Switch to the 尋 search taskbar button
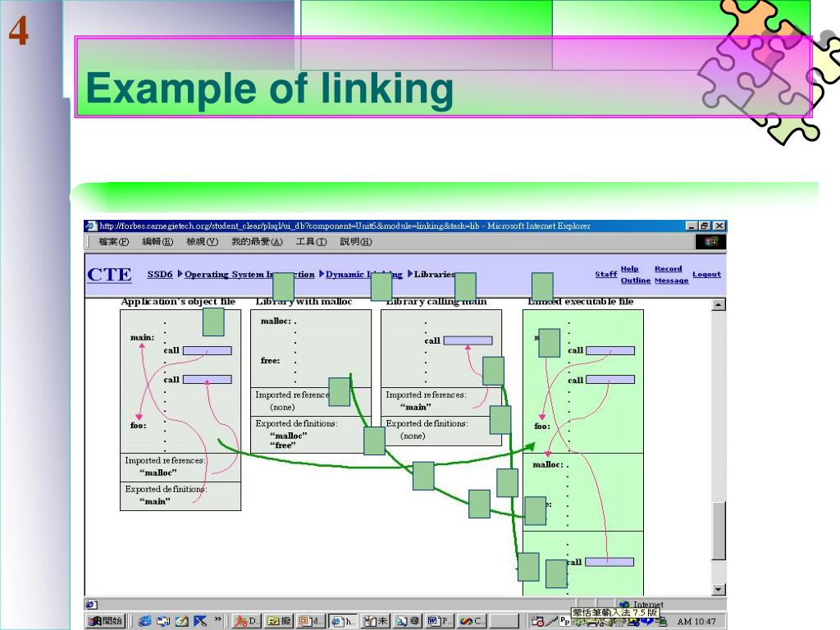 click(x=409, y=621)
